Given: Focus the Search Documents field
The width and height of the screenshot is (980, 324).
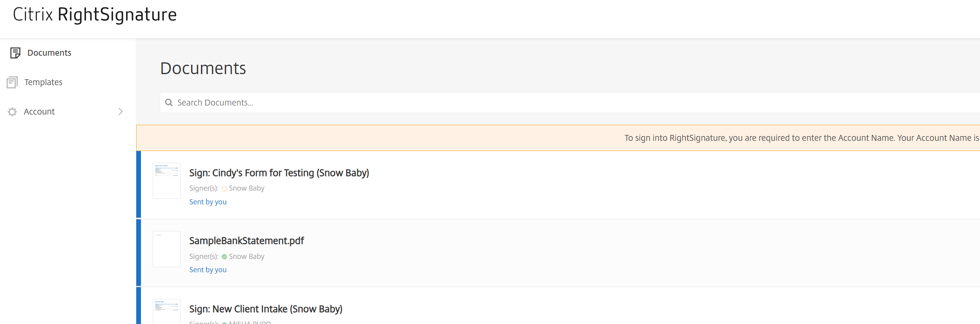Looking at the screenshot, I should pyautogui.click(x=550, y=102).
